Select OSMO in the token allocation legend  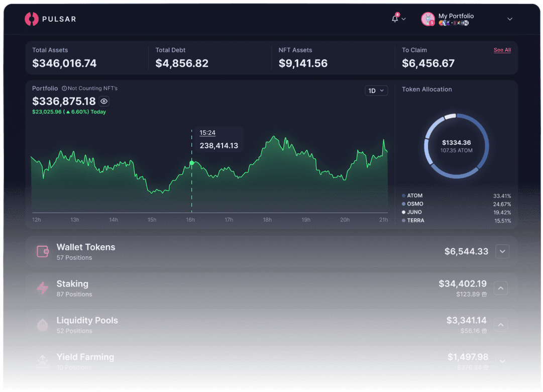coord(415,204)
